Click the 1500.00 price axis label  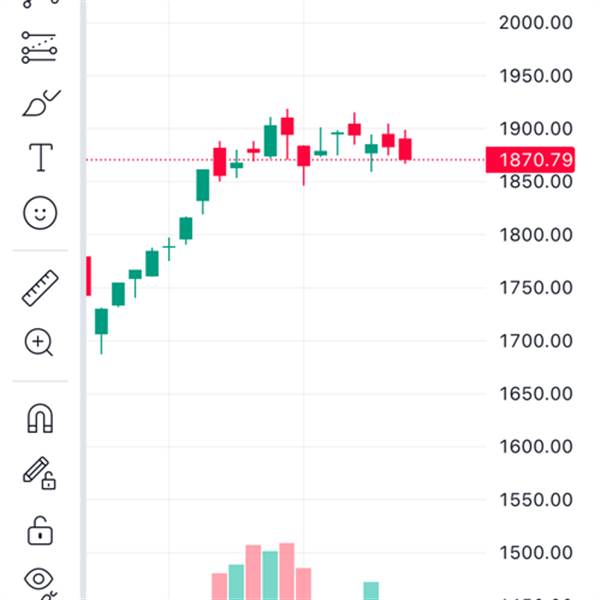pos(534,552)
